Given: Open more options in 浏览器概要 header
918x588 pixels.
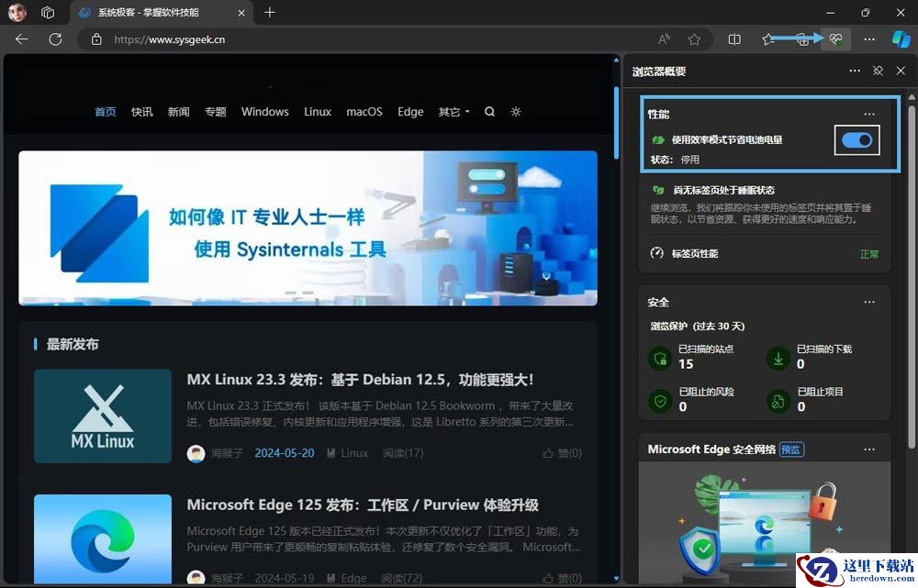Looking at the screenshot, I should coord(855,71).
